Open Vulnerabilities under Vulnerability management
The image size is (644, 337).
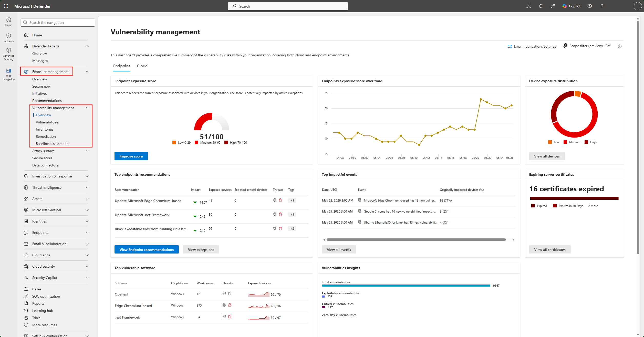[x=47, y=122]
